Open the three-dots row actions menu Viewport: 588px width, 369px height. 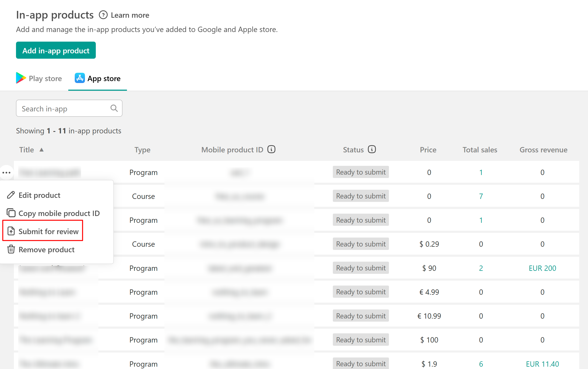pos(6,172)
